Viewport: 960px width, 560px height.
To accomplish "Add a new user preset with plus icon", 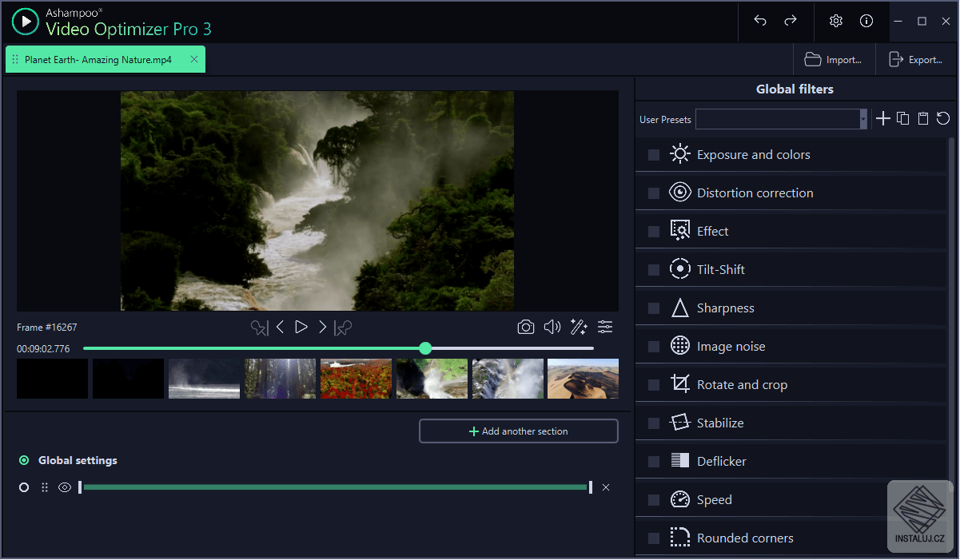I will coord(882,119).
